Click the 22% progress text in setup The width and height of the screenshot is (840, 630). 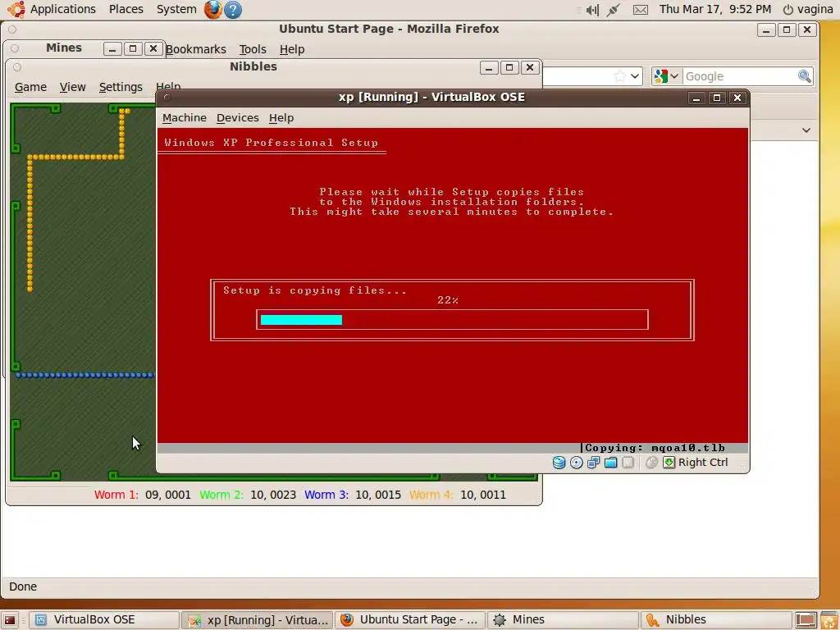point(448,300)
